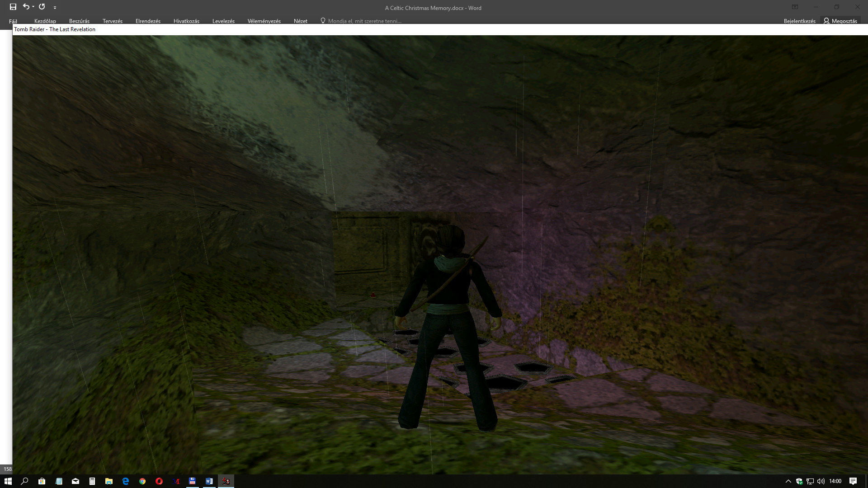Open the Fájl tab
The height and width of the screenshot is (488, 868).
point(13,21)
